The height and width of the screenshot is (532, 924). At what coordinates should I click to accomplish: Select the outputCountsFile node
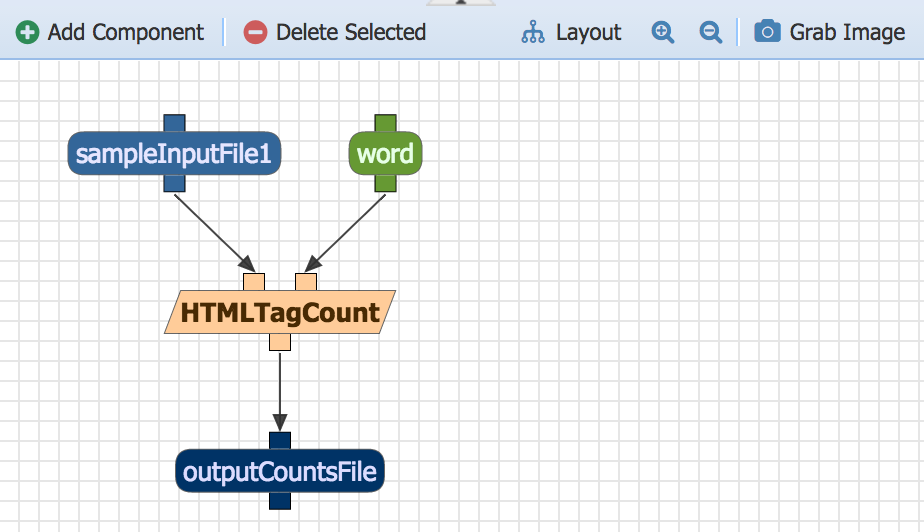click(x=280, y=471)
